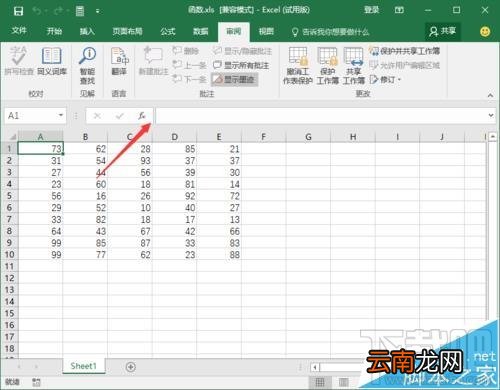Viewport: 500px width, 390px height.
Task: Open 智能查找 smart lookup
Action: pos(87,66)
